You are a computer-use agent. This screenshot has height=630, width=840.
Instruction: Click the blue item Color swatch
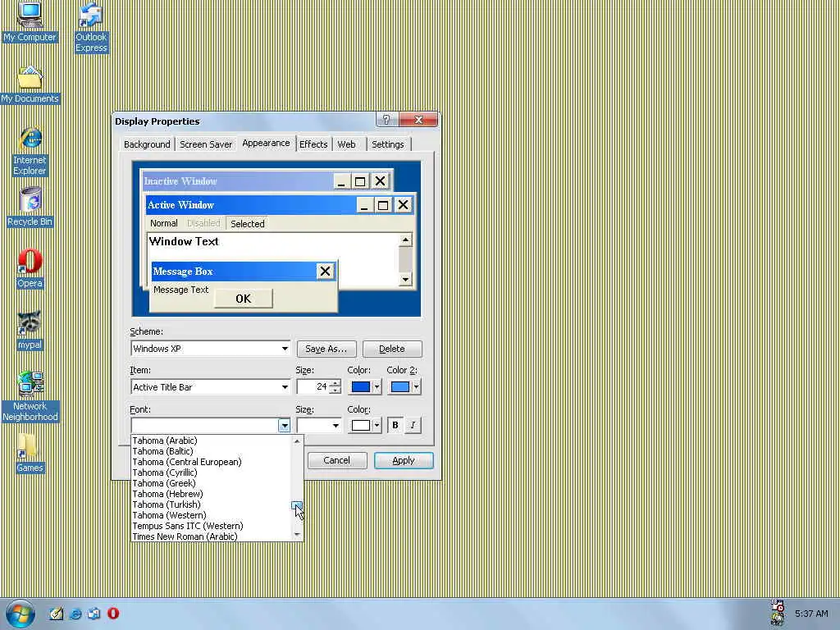point(361,387)
